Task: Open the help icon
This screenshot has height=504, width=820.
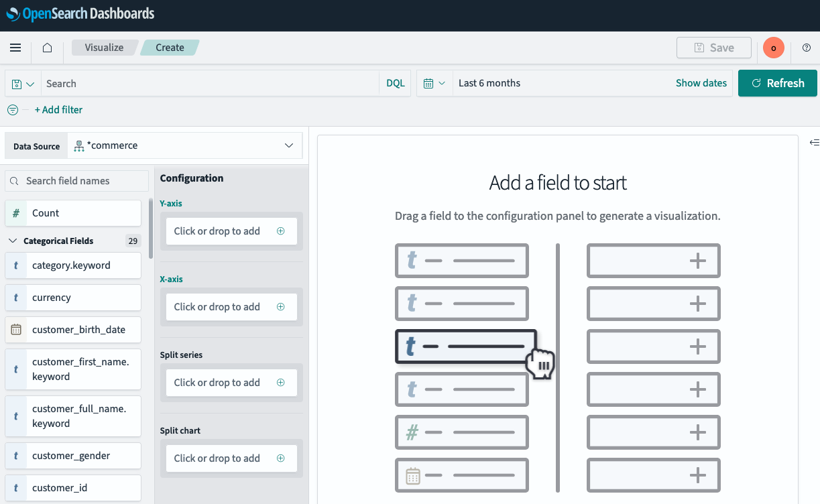Action: (807, 48)
